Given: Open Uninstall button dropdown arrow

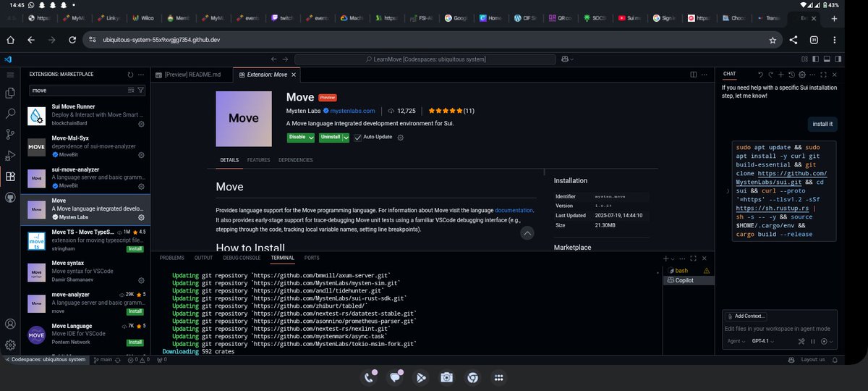Looking at the screenshot, I should 346,137.
